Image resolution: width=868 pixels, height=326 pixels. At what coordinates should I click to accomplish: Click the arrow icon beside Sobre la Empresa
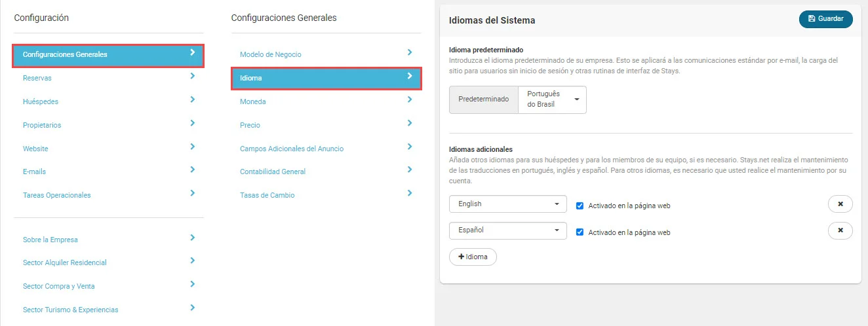tap(192, 238)
